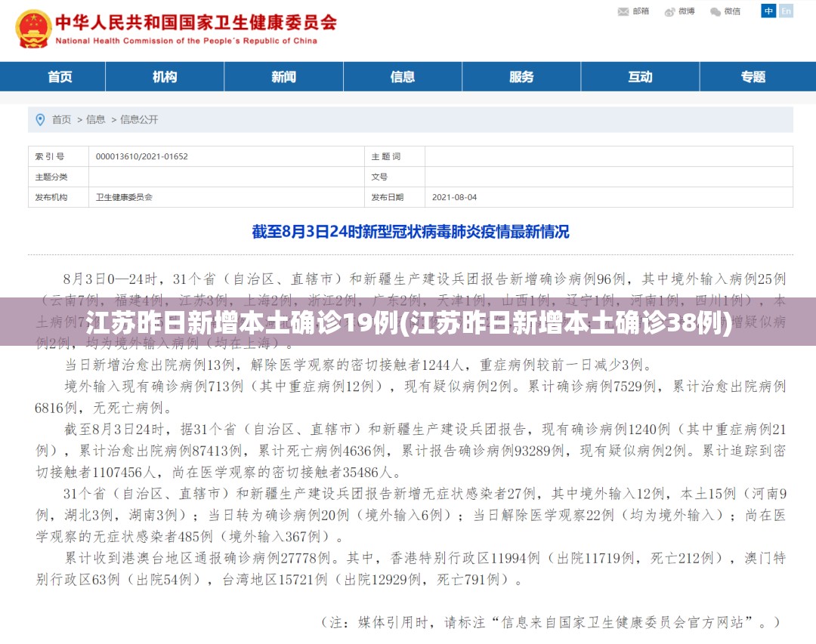Image resolution: width=816 pixels, height=644 pixels.
Task: Open the 新闻 navigation menu
Action: [x=283, y=77]
